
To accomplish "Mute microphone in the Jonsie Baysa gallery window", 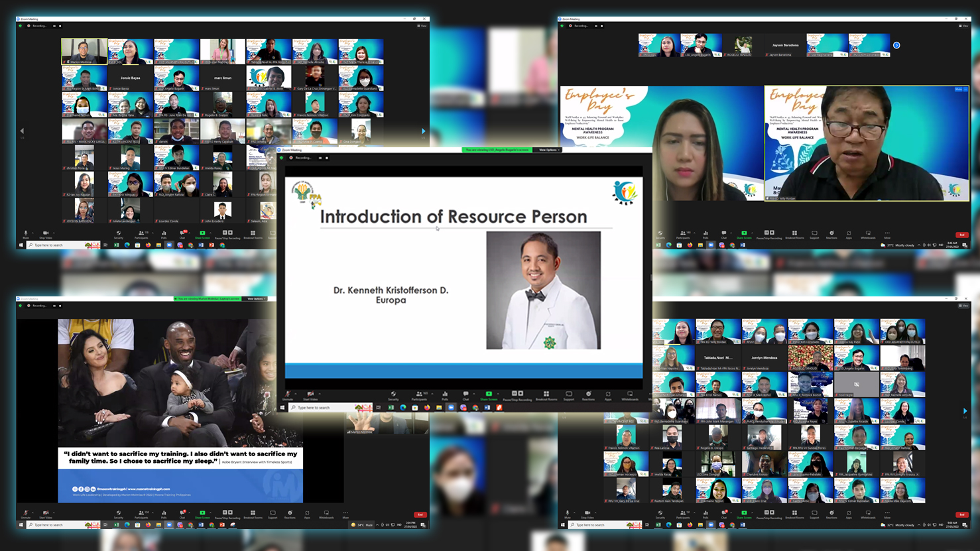I will 26,234.
